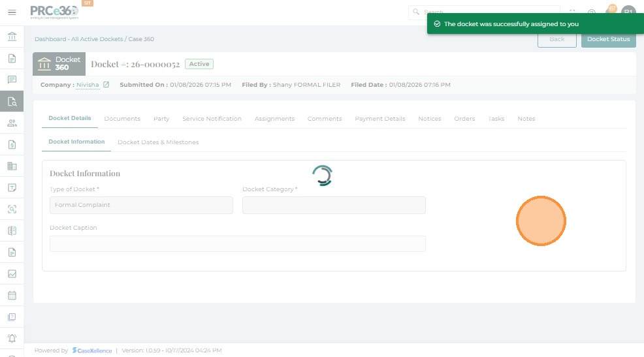Open the hamburger menu in the header
Image resolution: width=644 pixels, height=357 pixels.
pyautogui.click(x=12, y=12)
